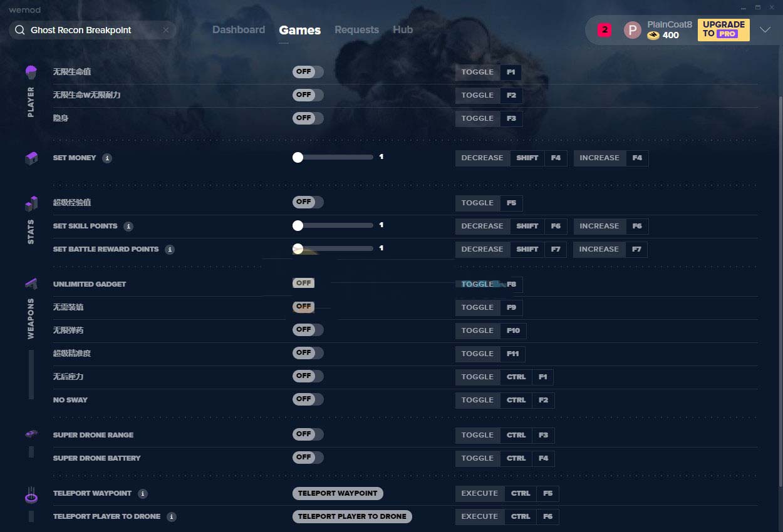Show info for Set Battle Reward Points
The image size is (783, 532).
170,249
